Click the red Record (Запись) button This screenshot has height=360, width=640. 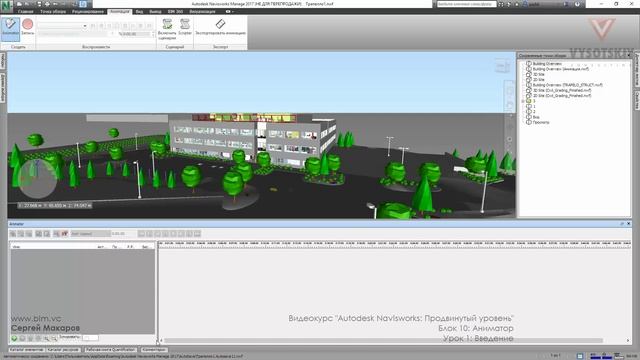(x=28, y=27)
